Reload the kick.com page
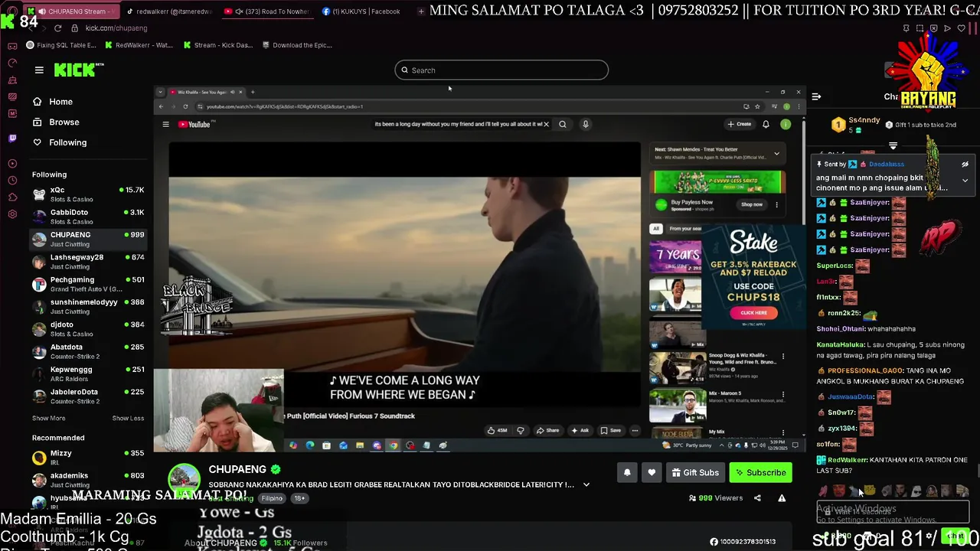The width and height of the screenshot is (980, 551). tap(57, 28)
